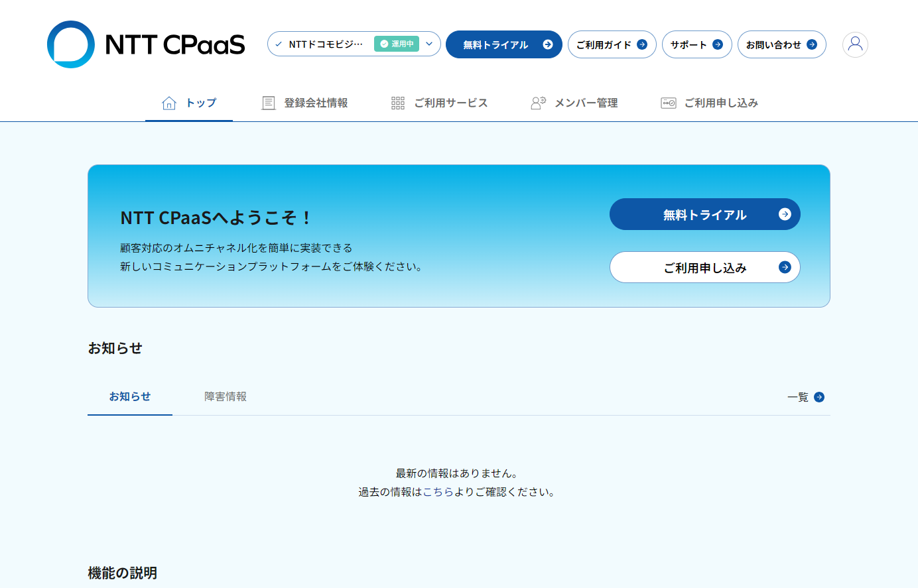Click the header 無料トライアル button
Image resolution: width=918 pixels, height=588 pixels.
(504, 44)
